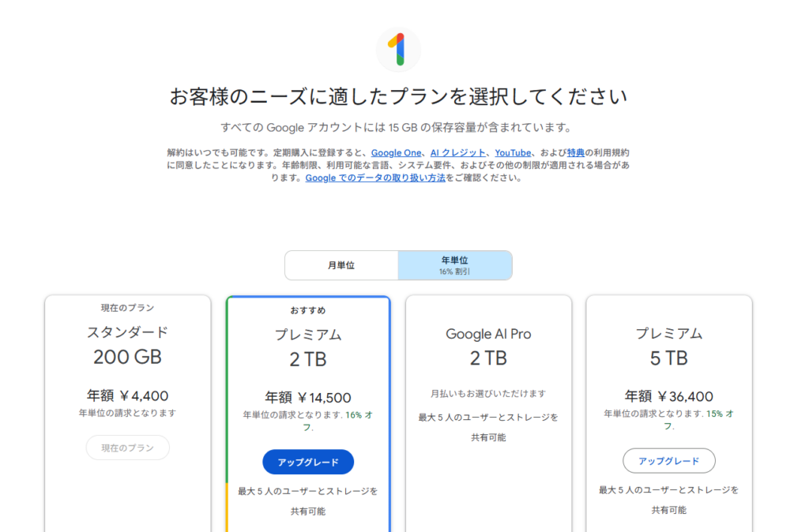The image size is (809, 532).
Task: Click the Google AI Pro plan title
Action: click(488, 334)
